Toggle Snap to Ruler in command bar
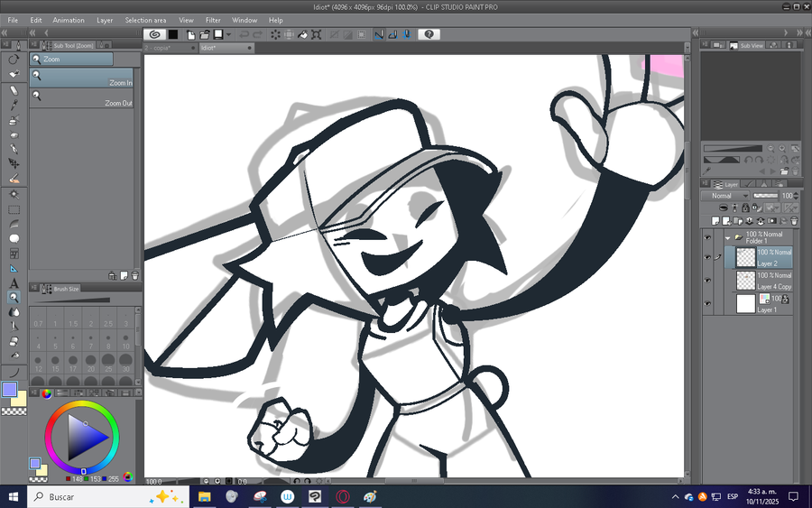The width and height of the screenshot is (812, 508). (379, 34)
